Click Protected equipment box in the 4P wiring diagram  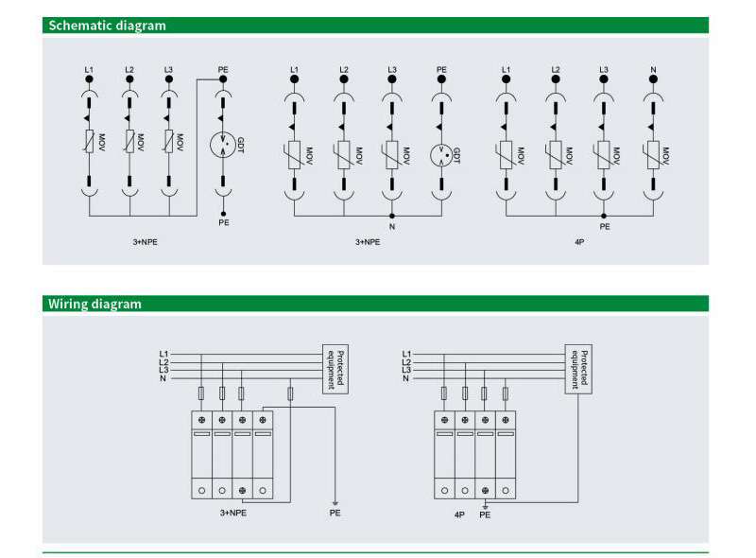(576, 367)
